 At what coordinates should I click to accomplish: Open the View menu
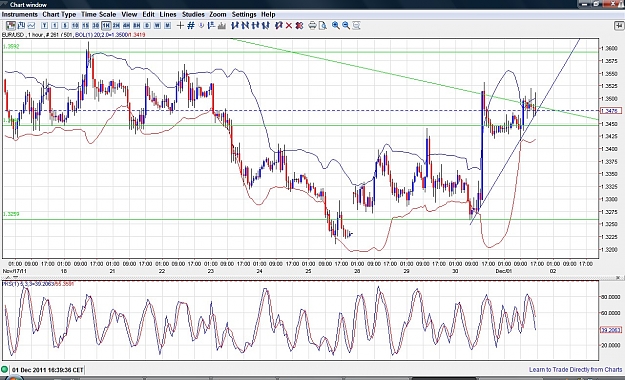coord(129,14)
